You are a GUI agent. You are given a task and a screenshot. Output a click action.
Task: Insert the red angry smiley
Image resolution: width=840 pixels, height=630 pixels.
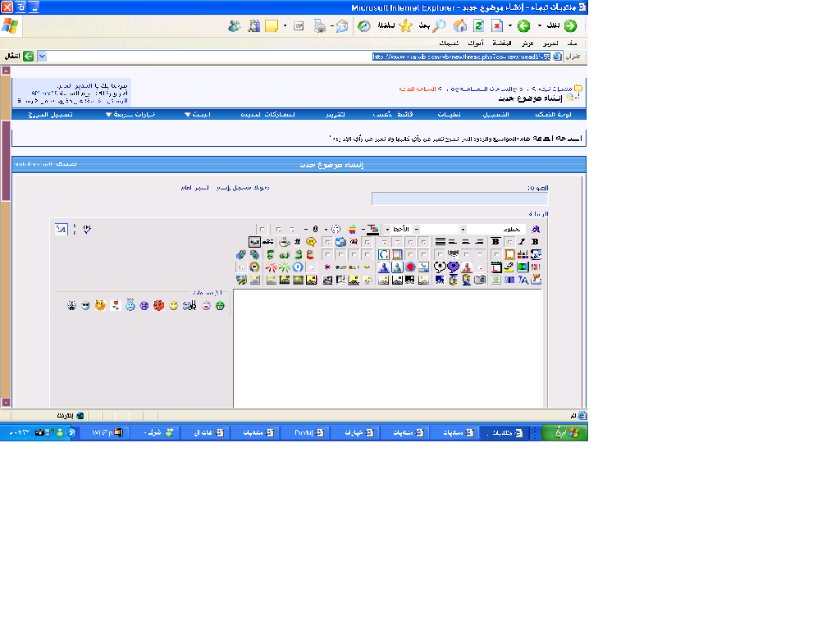(158, 305)
